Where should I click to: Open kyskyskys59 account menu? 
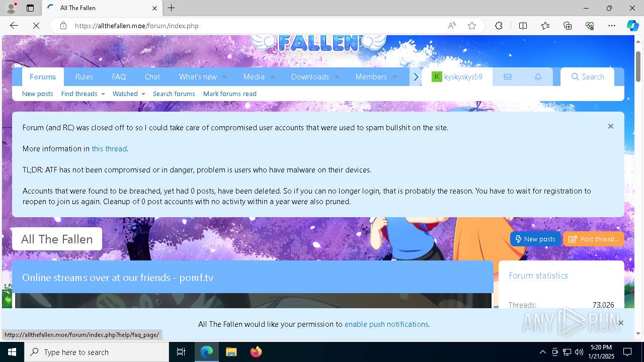click(457, 77)
